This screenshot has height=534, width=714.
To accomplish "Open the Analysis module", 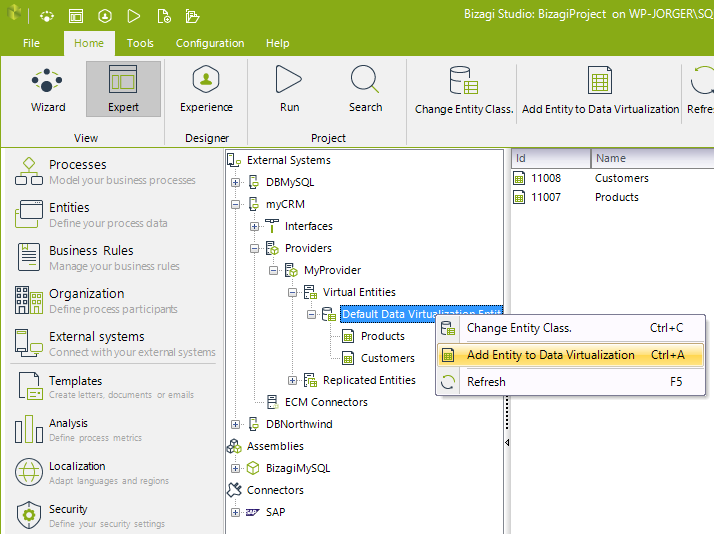I will 78,430.
